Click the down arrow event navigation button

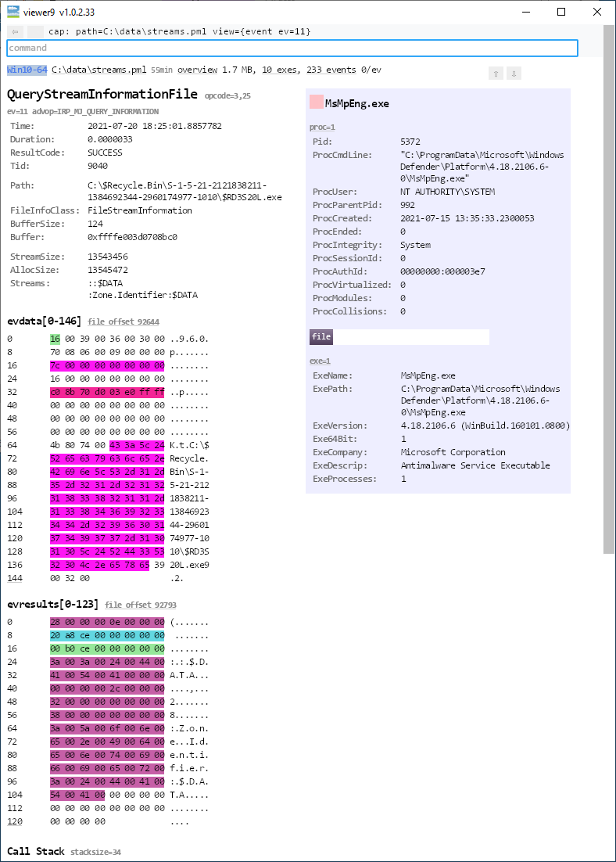514,74
